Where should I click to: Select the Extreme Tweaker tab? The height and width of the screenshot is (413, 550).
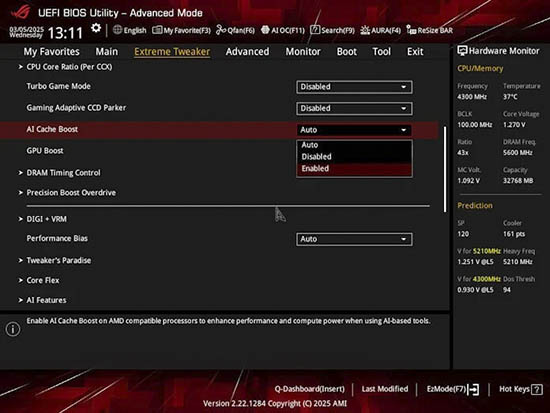[172, 52]
